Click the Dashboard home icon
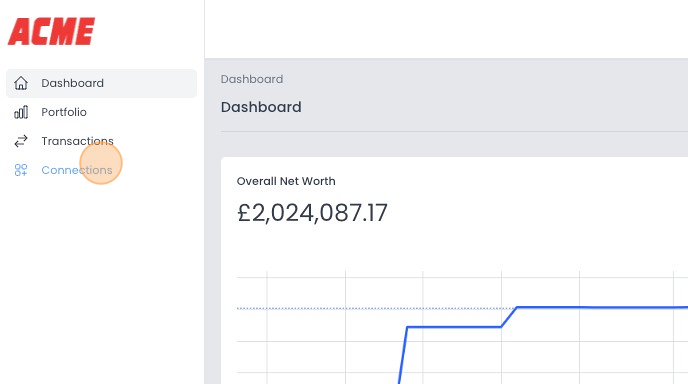This screenshot has width=688, height=384. point(21,83)
